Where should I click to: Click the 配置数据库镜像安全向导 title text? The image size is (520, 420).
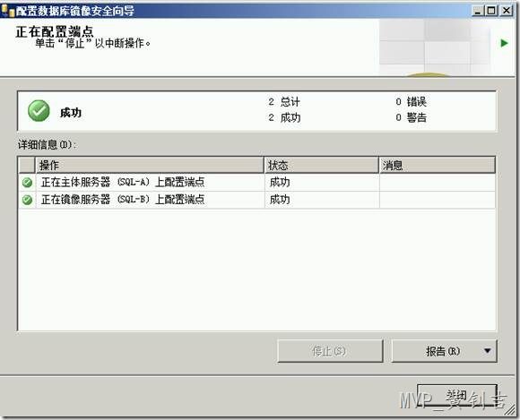click(x=75, y=11)
